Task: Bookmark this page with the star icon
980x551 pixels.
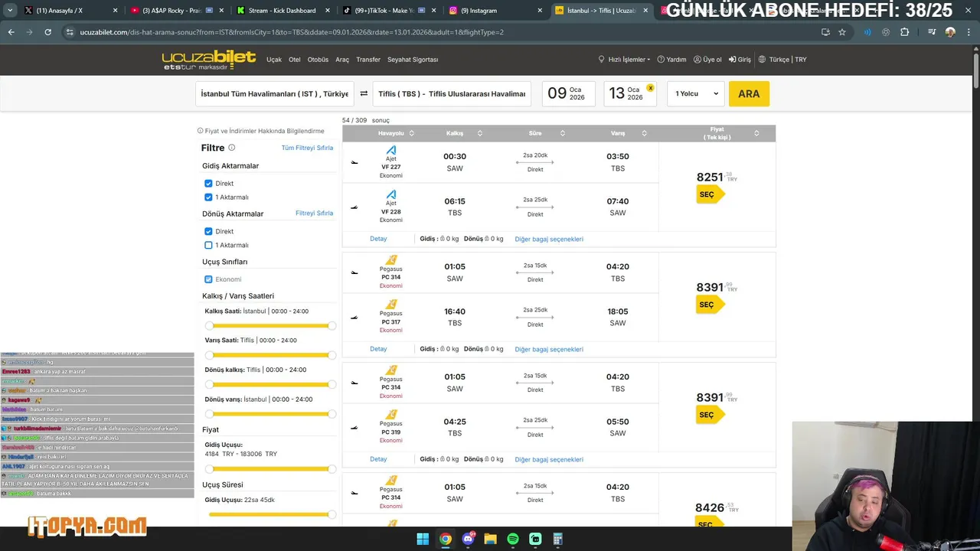Action: pyautogui.click(x=842, y=32)
